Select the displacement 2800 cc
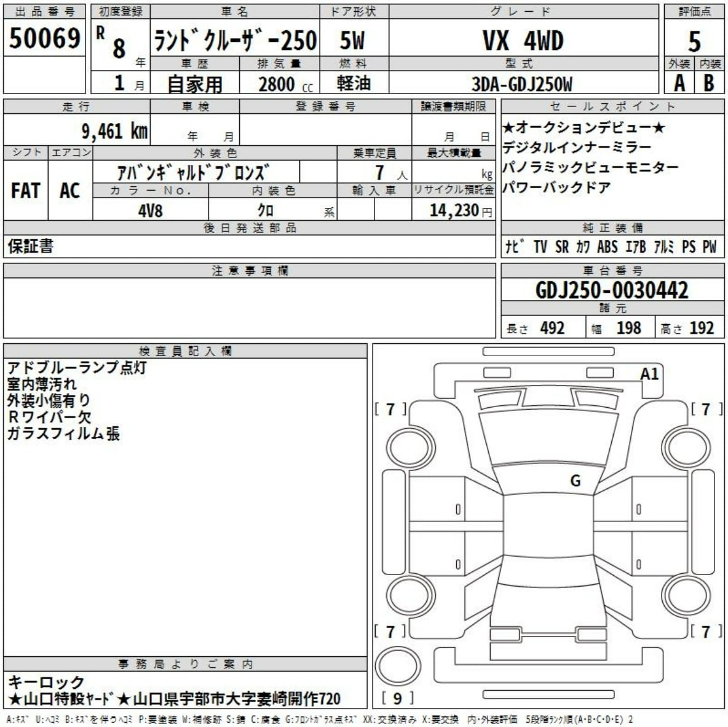Viewport: 728px width, 727px height. click(285, 84)
